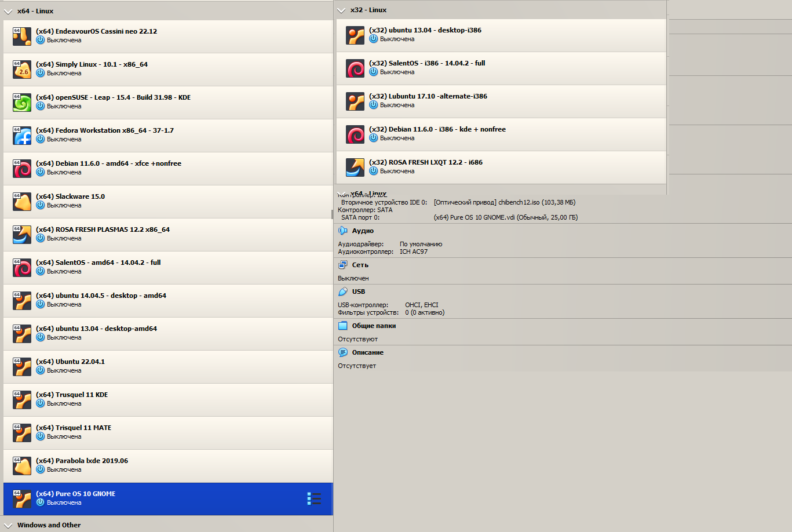The height and width of the screenshot is (532, 792).
Task: Click the (x32) SalentOS i386 VM icon
Action: coord(355,68)
